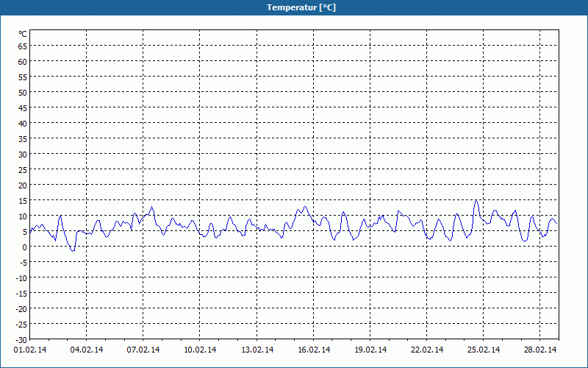Select the -20 axis label
Viewport: 588px width, 368px height.
(21, 308)
